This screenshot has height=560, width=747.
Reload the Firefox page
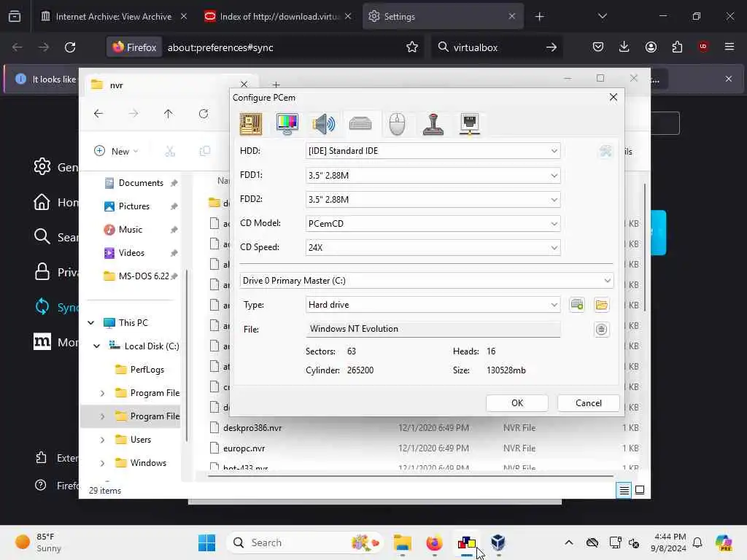[x=70, y=47]
